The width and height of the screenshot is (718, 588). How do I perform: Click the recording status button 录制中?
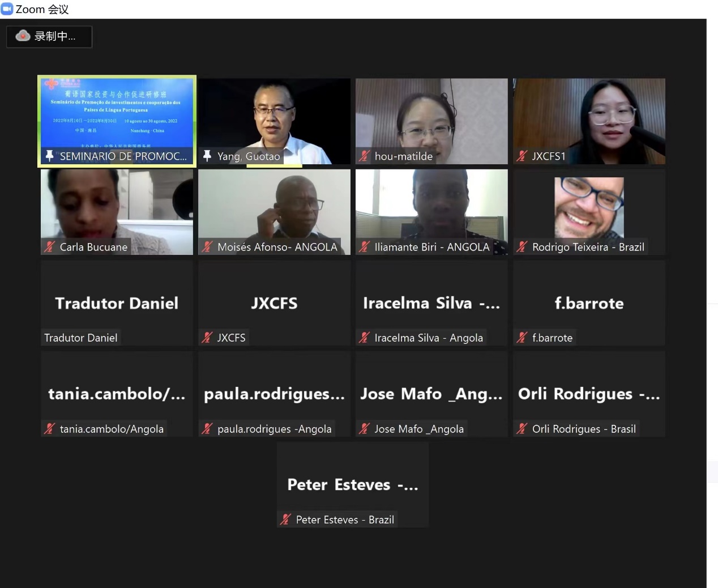pos(49,36)
